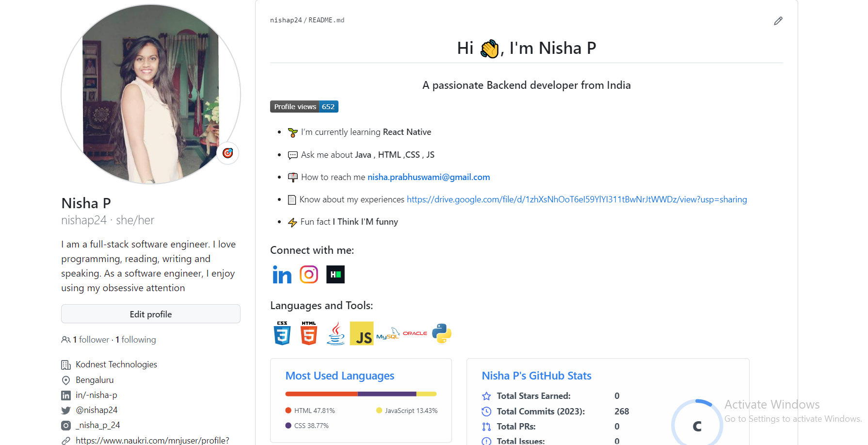The height and width of the screenshot is (445, 868).
Task: Click the README.md file name in path
Action: (x=326, y=20)
